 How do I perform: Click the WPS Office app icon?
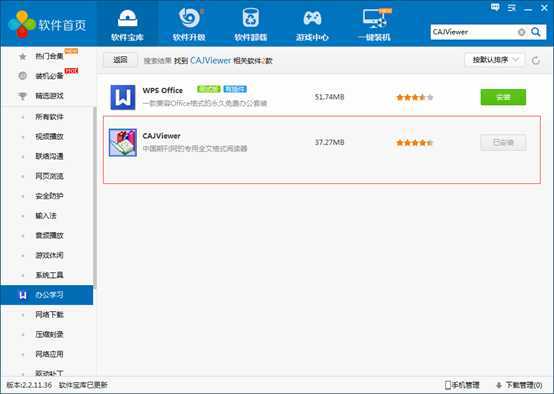click(123, 97)
